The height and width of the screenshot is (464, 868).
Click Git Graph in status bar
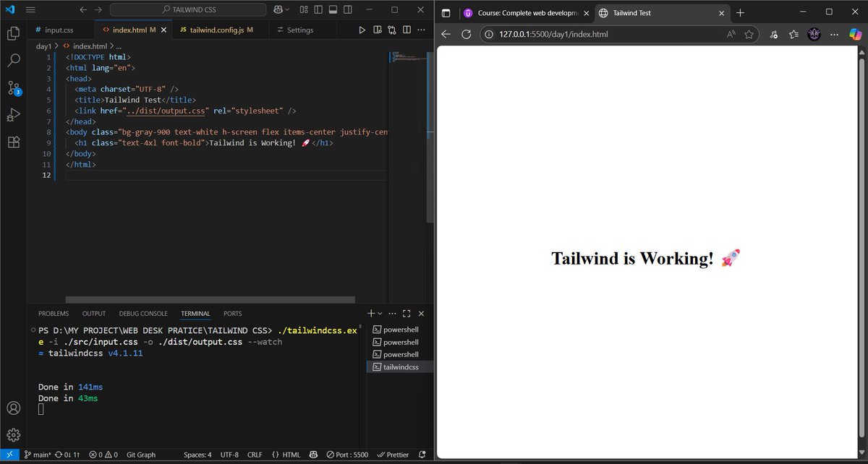(x=141, y=455)
